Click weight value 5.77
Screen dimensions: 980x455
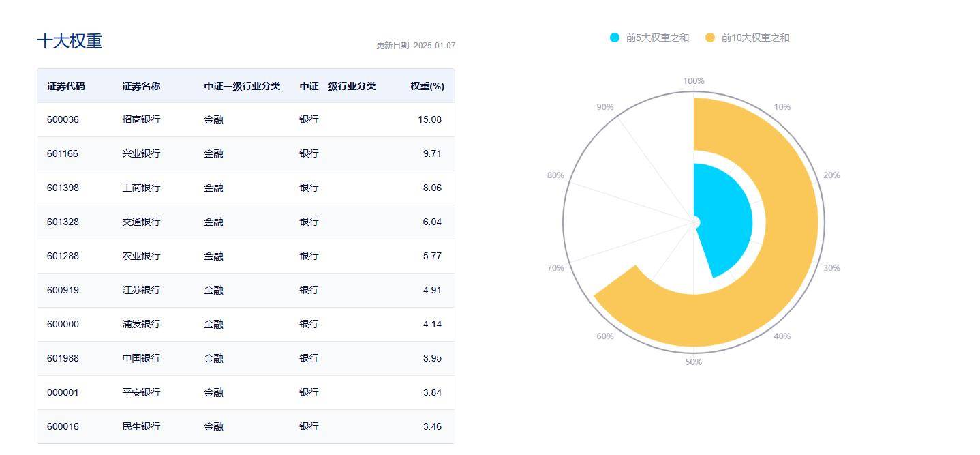tap(432, 256)
